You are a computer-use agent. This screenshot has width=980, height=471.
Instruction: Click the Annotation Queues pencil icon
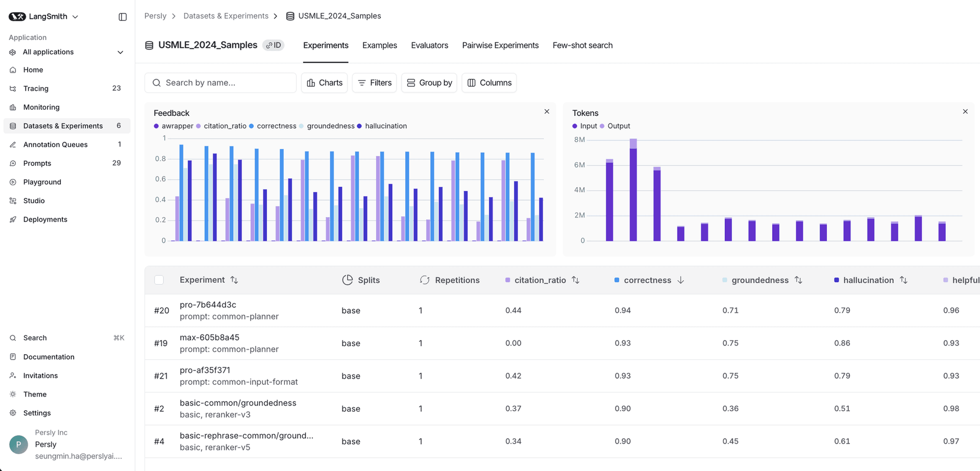(x=13, y=145)
